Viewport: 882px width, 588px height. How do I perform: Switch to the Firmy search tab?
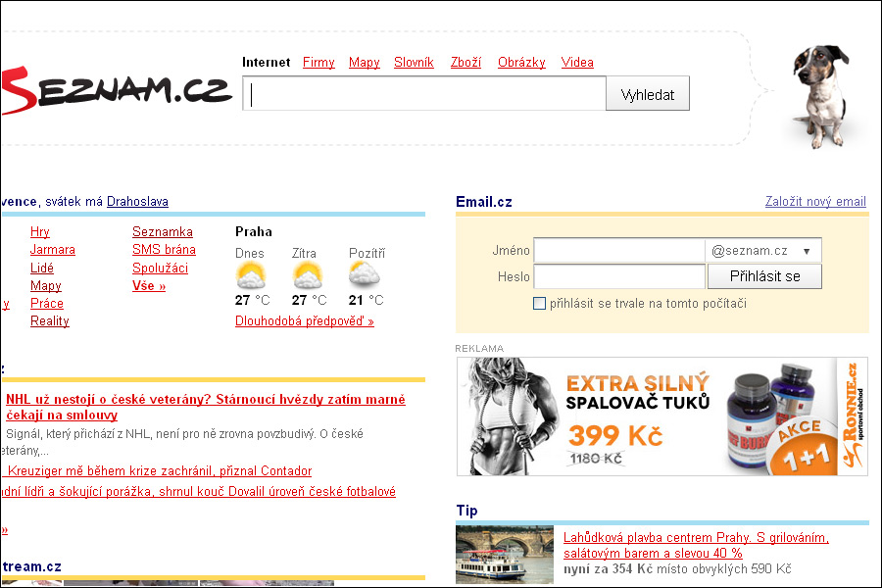pos(318,63)
